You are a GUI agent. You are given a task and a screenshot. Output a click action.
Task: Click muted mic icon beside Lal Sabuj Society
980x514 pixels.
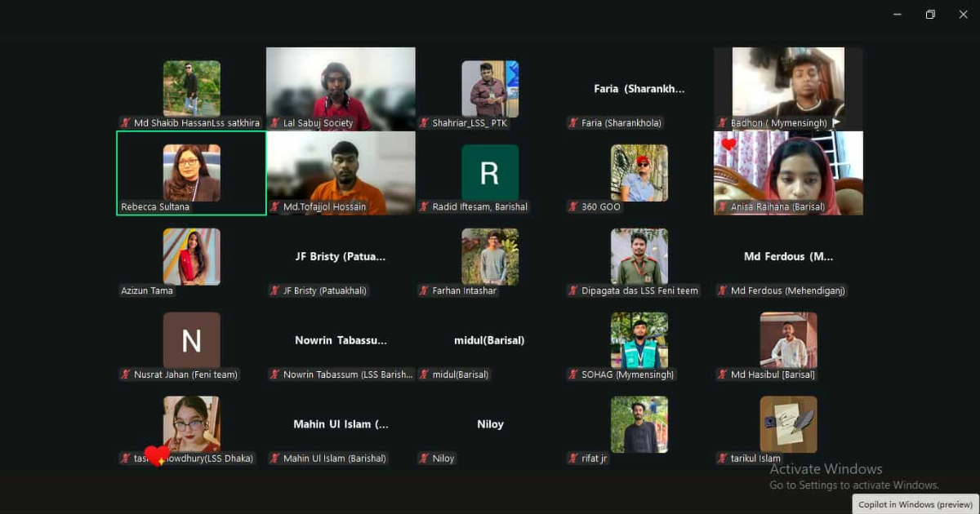(x=274, y=123)
